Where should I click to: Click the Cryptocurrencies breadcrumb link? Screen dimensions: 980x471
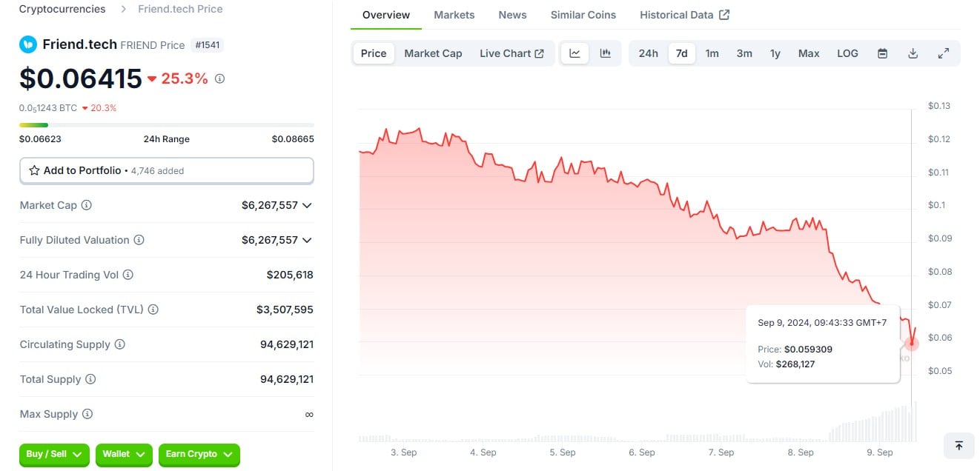click(x=62, y=9)
